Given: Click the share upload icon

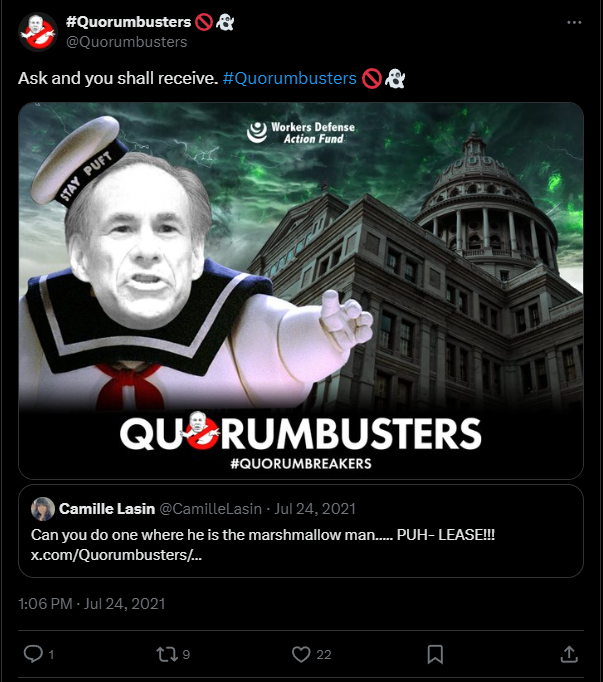Looking at the screenshot, I should pos(569,654).
